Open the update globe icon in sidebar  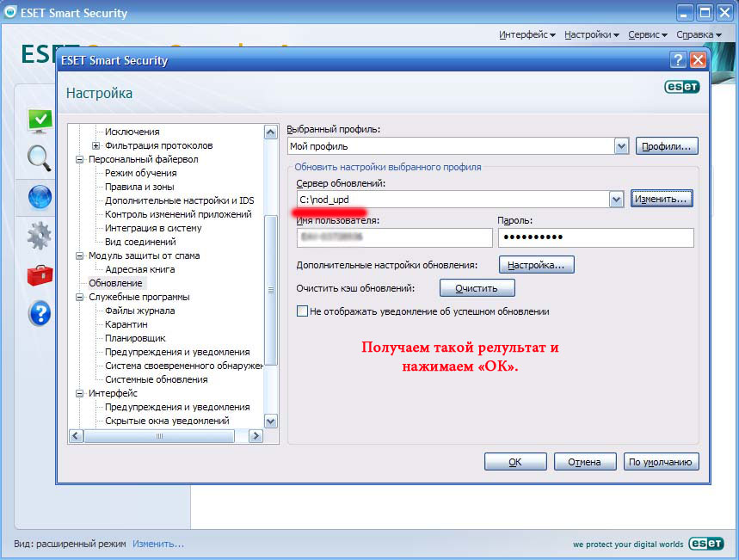(40, 197)
